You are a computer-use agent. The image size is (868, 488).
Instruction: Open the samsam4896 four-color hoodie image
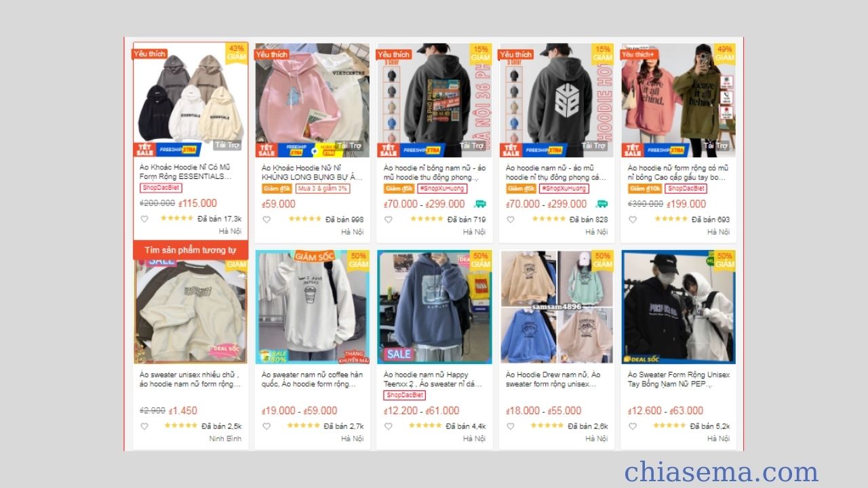556,307
